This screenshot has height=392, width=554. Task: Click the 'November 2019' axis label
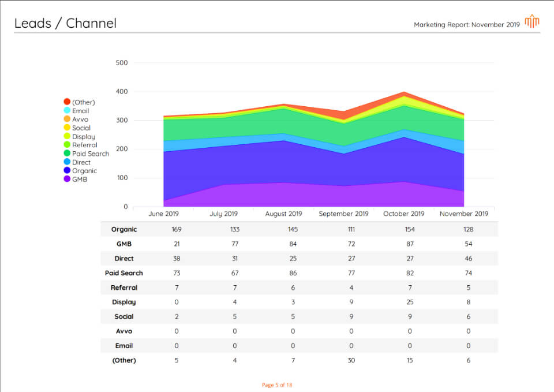[464, 214]
